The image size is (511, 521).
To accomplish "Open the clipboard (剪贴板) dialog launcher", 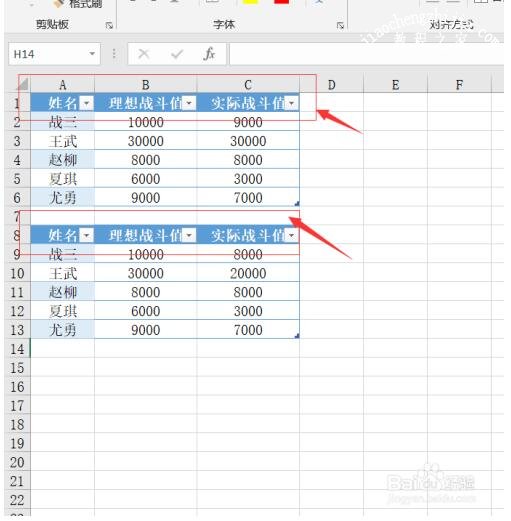I will click(109, 25).
